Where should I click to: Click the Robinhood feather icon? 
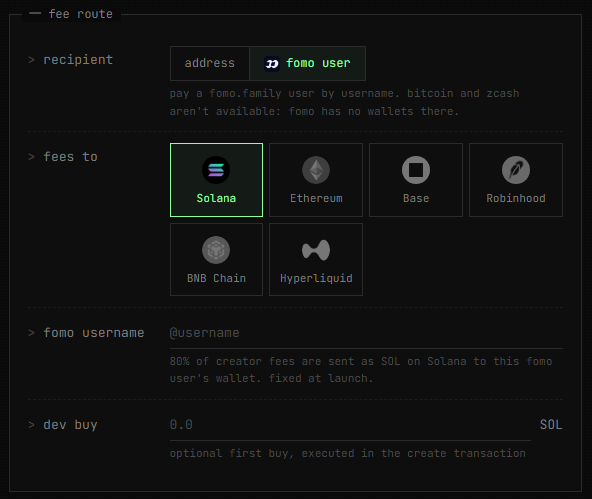pos(516,170)
